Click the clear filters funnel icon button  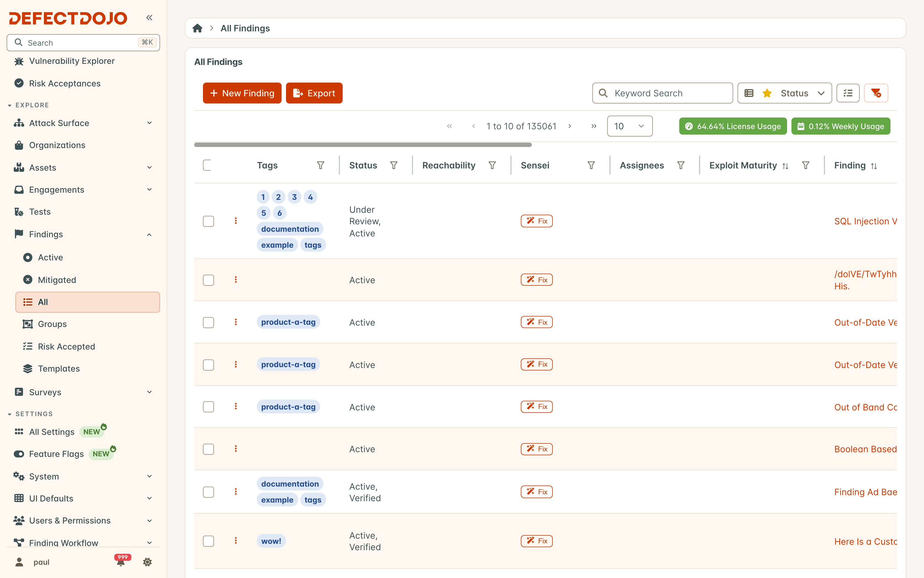point(876,93)
